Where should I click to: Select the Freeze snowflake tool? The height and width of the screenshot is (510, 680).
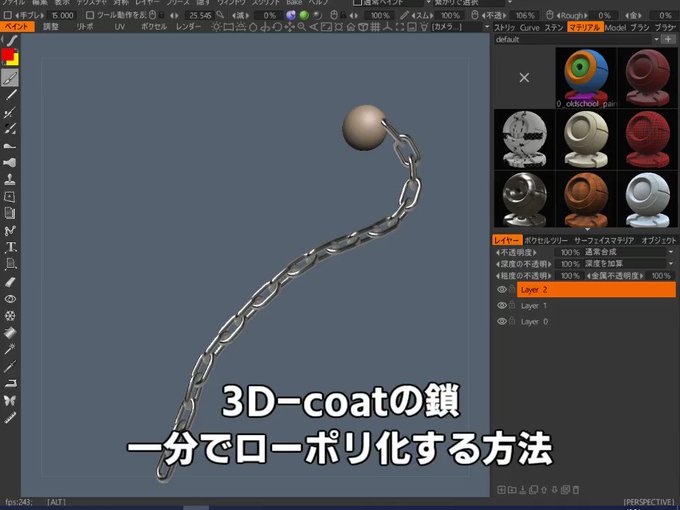coord(10,316)
